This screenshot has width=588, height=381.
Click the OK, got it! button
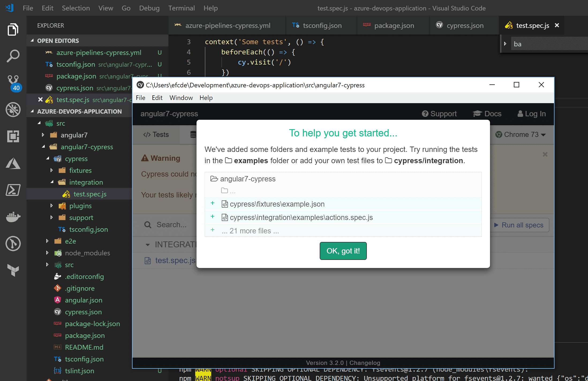[343, 251]
